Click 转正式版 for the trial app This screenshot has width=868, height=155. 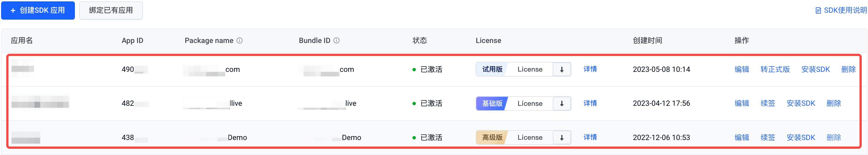(x=775, y=70)
